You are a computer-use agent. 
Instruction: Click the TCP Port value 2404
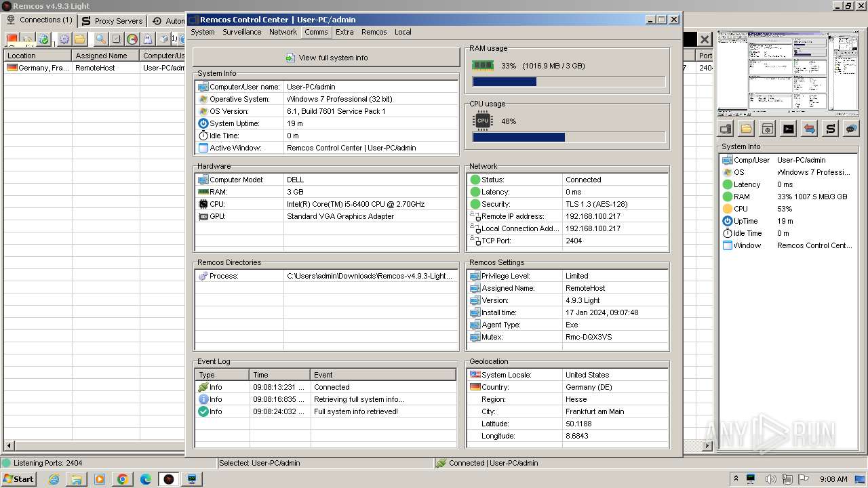coord(574,241)
